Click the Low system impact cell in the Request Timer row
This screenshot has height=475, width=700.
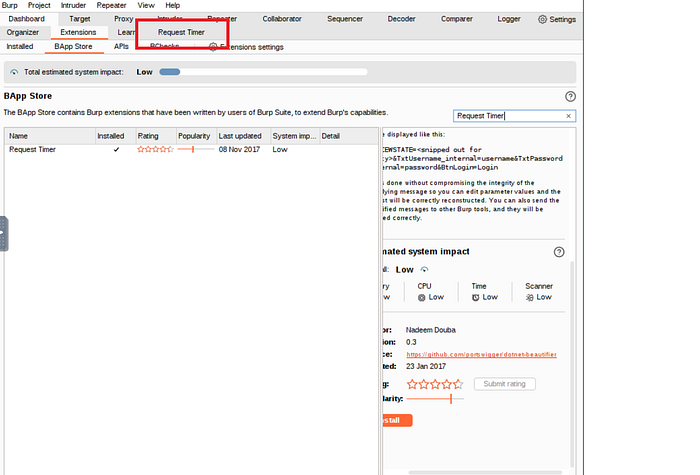280,150
